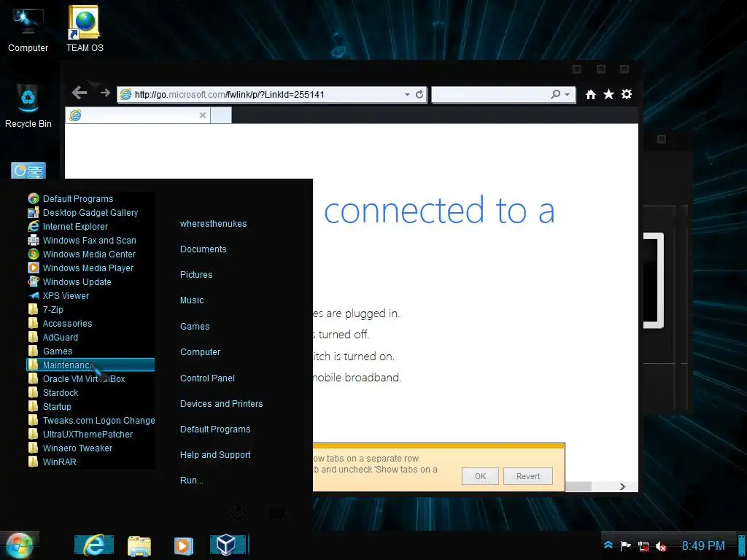Expand the AdGuard folder
Image resolution: width=747 pixels, height=560 pixels.
(x=90, y=337)
